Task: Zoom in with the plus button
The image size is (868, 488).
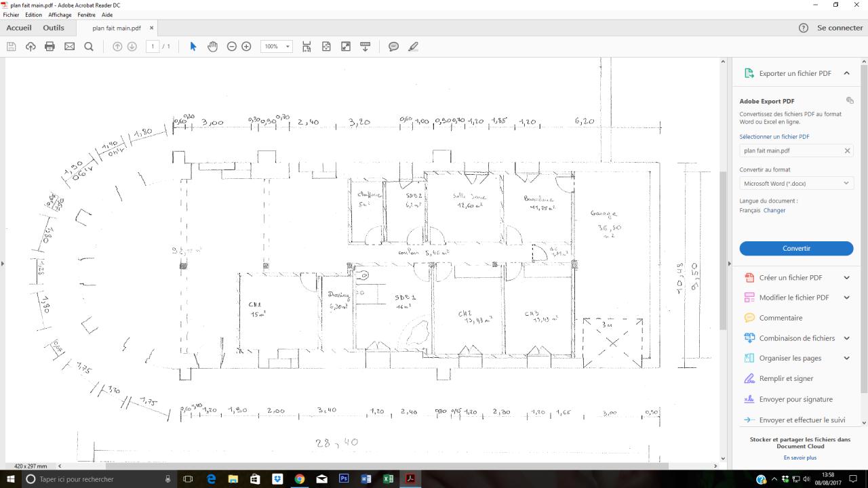Action: 247,46
